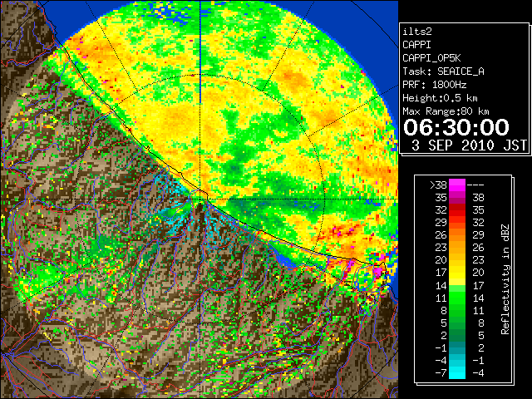Click the 'Height:0.5 km' label
Image resolution: width=532 pixels, height=399 pixels.
440,98
